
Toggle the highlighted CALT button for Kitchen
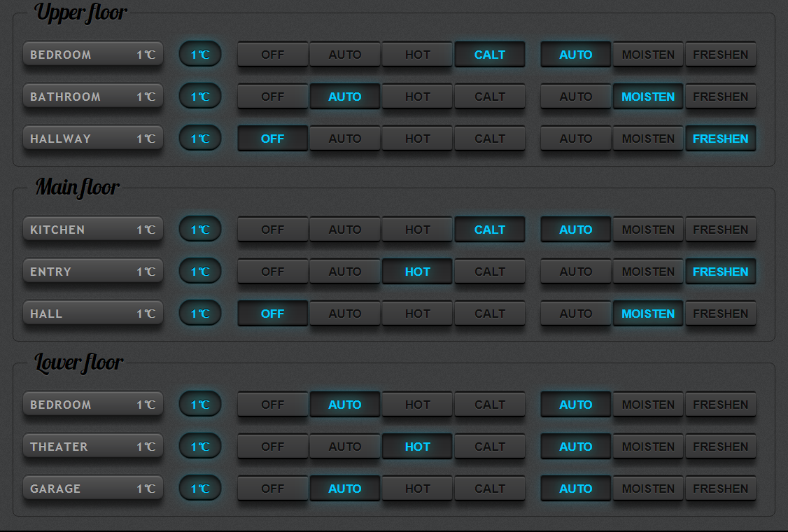489,230
